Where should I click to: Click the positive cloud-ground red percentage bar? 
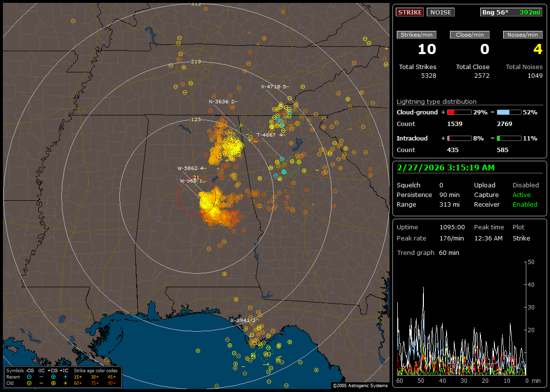[459, 112]
